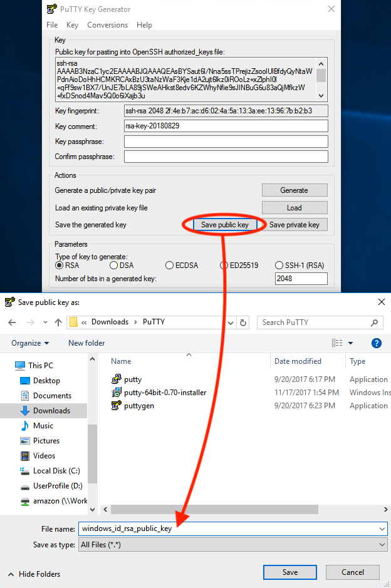Click the Back arrow in the save dialog

click(x=12, y=322)
